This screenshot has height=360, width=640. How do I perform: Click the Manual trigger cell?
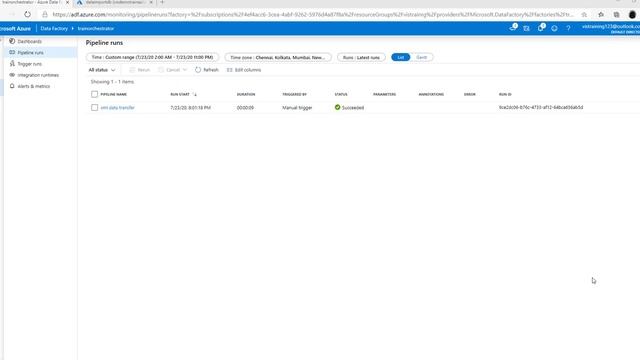tap(297, 108)
